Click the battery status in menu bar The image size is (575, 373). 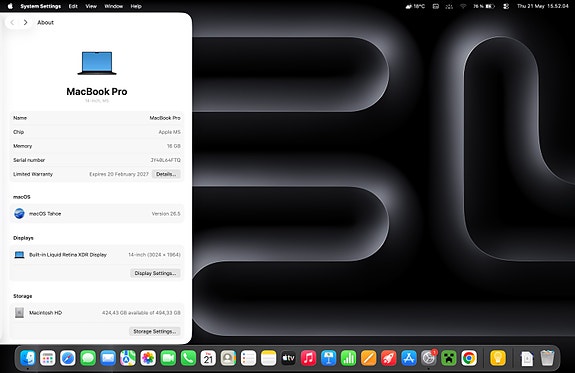[484, 6]
